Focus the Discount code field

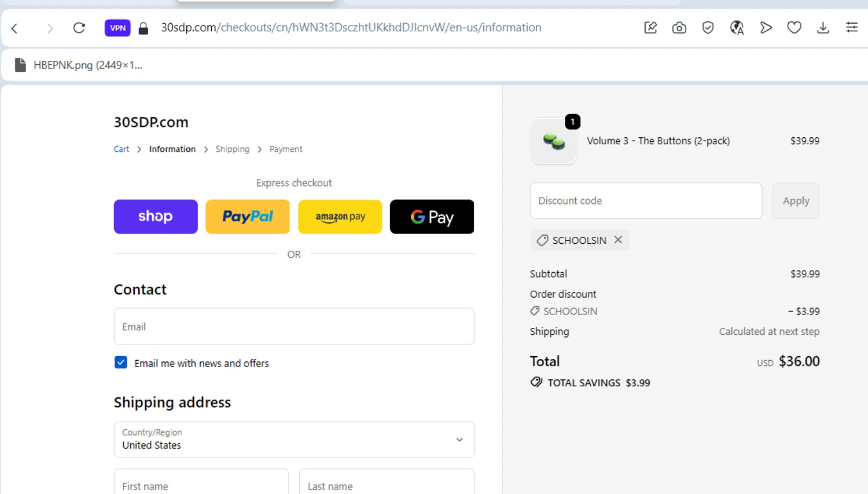point(646,201)
